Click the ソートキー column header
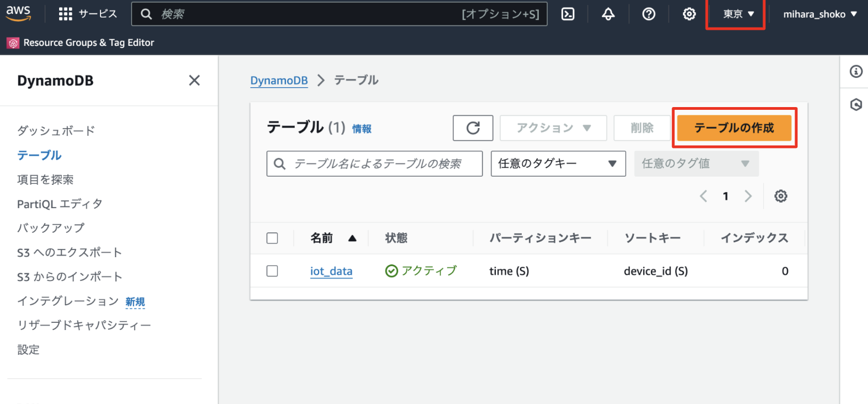 [652, 238]
